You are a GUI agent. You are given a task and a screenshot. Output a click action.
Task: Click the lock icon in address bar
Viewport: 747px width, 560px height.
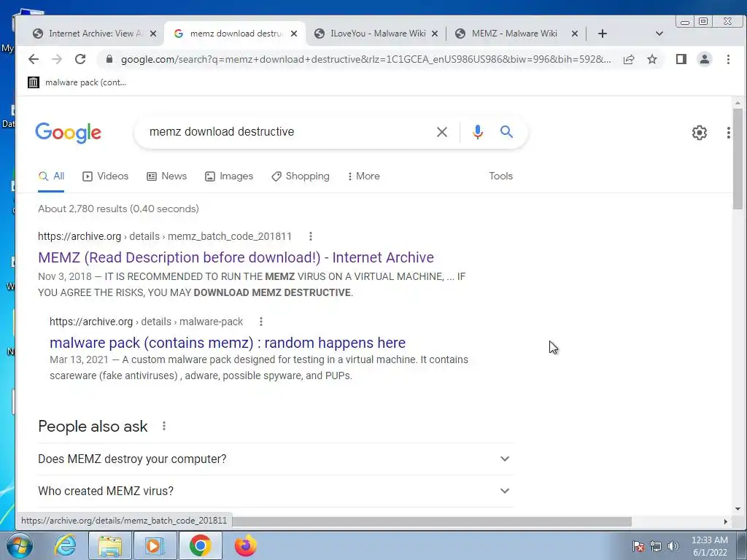pos(109,59)
